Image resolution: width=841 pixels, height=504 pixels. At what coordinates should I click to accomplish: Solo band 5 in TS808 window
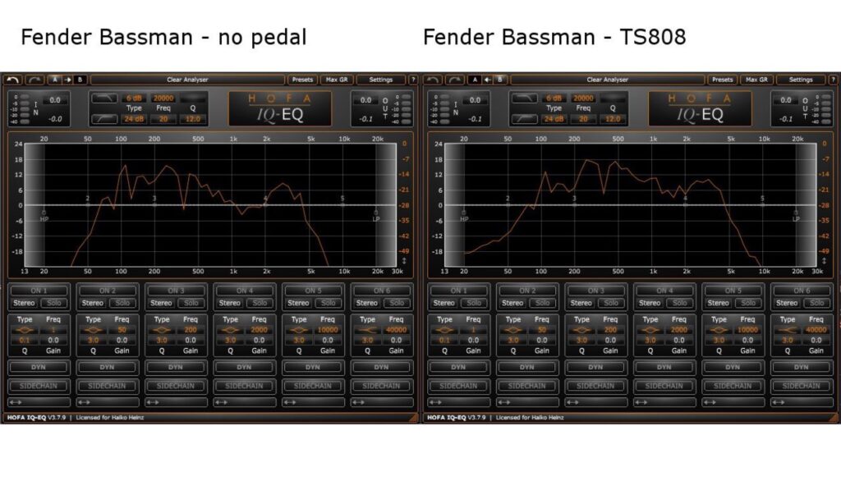tap(749, 304)
